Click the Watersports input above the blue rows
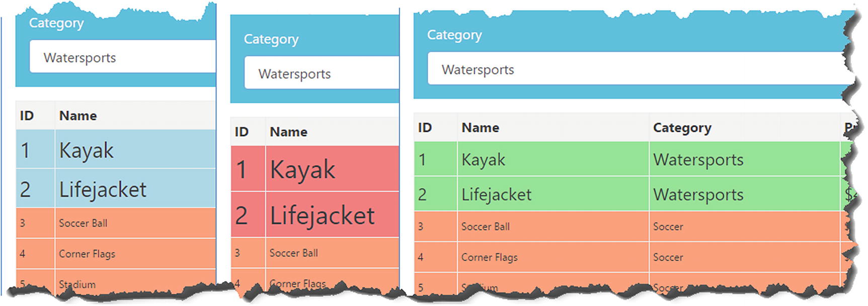The height and width of the screenshot is (306, 868). pyautogui.click(x=121, y=57)
